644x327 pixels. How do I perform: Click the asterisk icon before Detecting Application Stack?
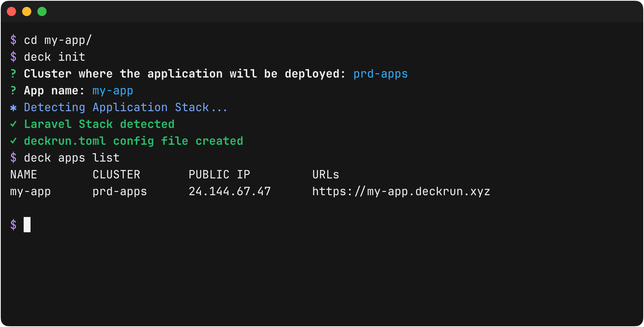coord(13,108)
